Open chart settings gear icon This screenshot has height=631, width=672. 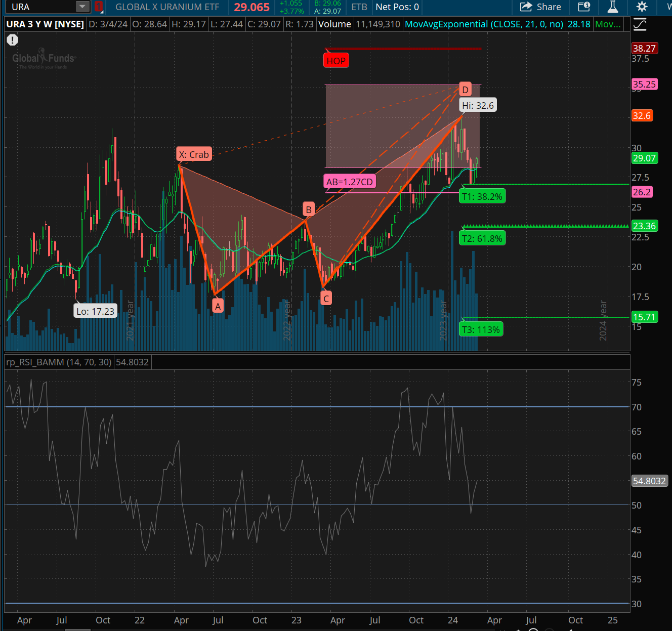coord(642,7)
